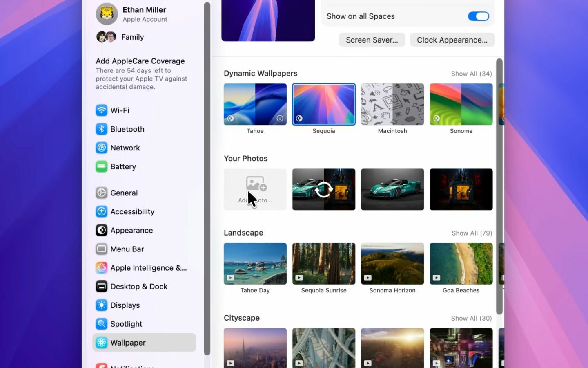Choose the green sports car photo
This screenshot has width=588, height=368.
click(x=392, y=189)
